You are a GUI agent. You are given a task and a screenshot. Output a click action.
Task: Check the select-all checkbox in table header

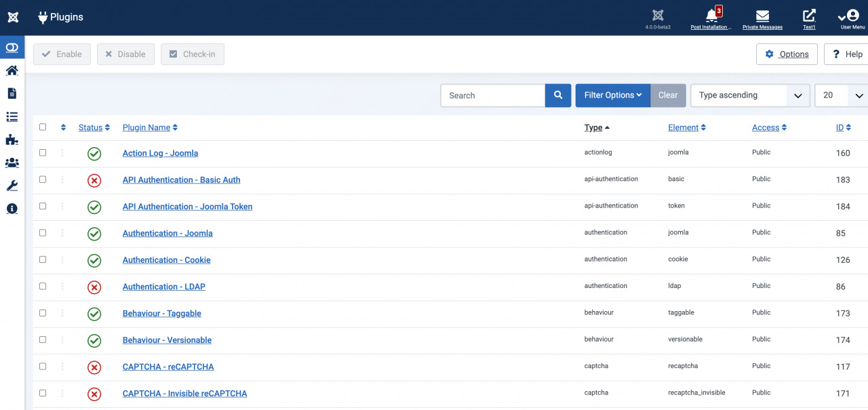pos(43,127)
